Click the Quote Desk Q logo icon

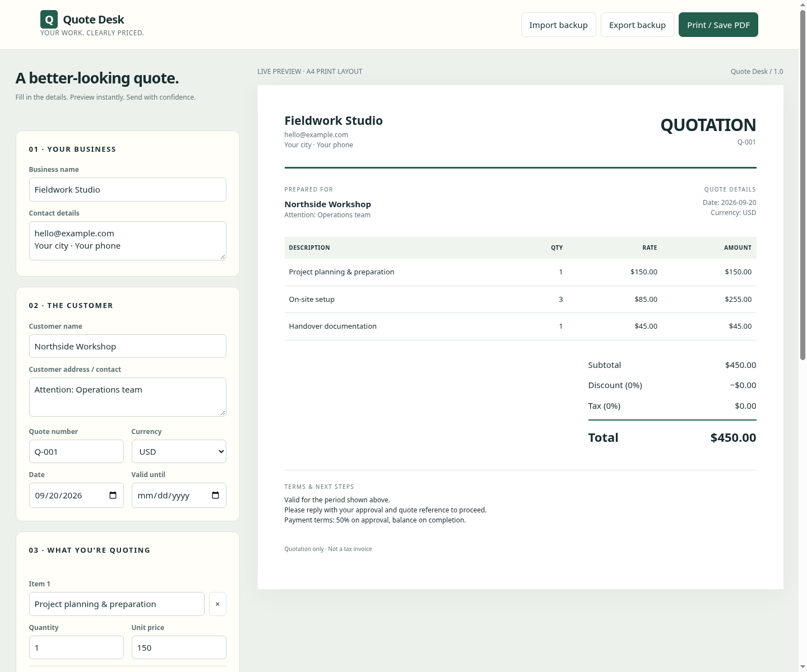(x=49, y=20)
